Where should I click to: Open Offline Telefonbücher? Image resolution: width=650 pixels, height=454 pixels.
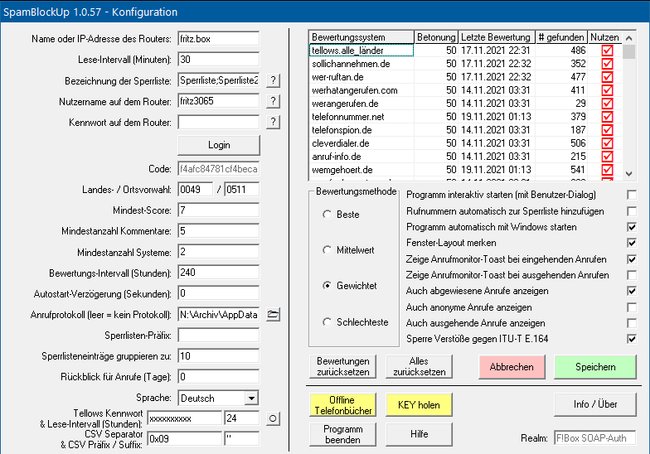click(343, 405)
